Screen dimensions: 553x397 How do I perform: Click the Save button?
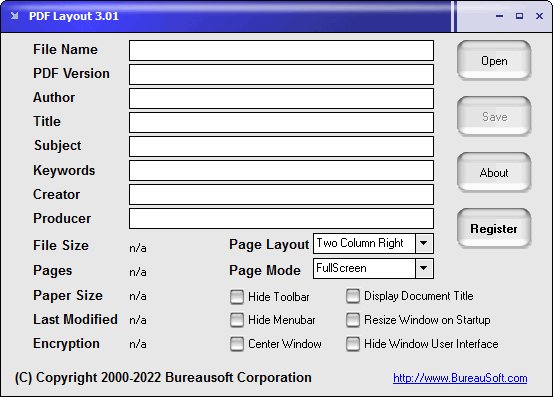[x=494, y=116]
